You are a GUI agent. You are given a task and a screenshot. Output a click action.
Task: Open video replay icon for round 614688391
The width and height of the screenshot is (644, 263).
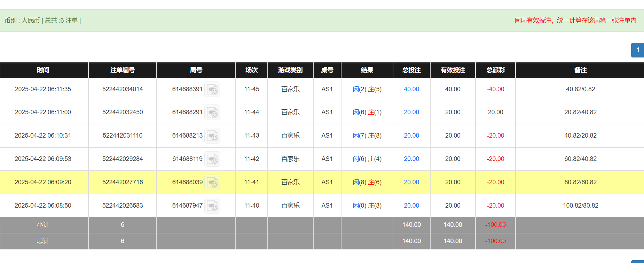[x=212, y=90]
